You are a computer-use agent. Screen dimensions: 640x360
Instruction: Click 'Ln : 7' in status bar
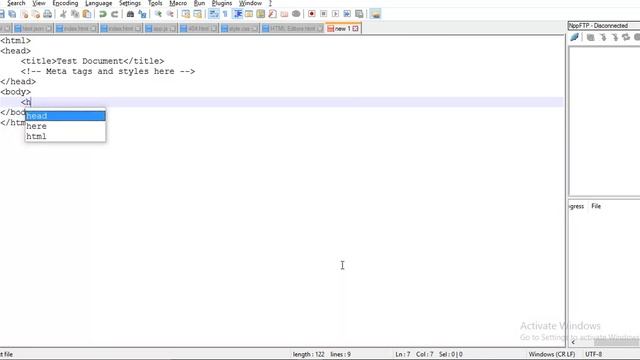[x=402, y=354]
